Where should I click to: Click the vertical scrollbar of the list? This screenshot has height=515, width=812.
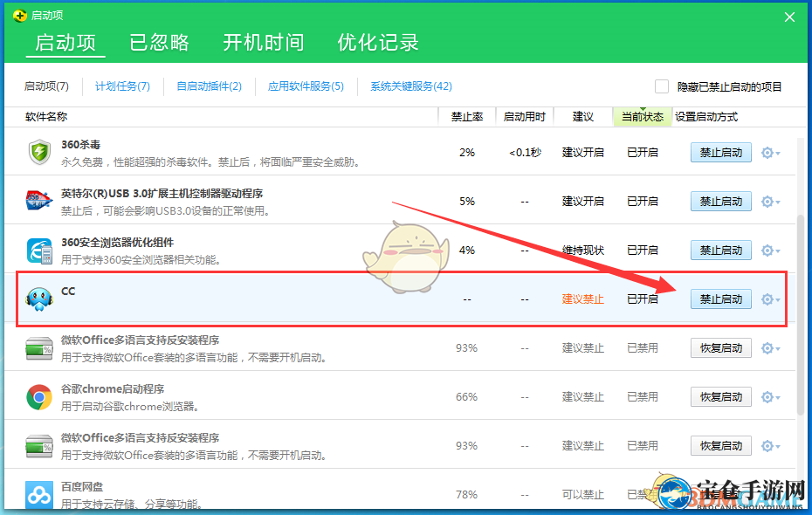point(801,313)
